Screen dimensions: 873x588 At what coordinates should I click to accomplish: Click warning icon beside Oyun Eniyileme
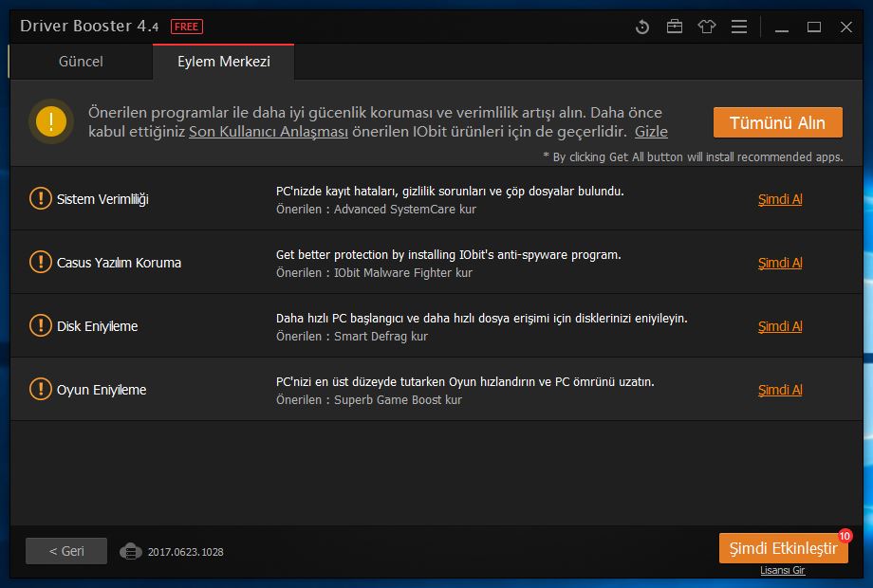pos(40,389)
